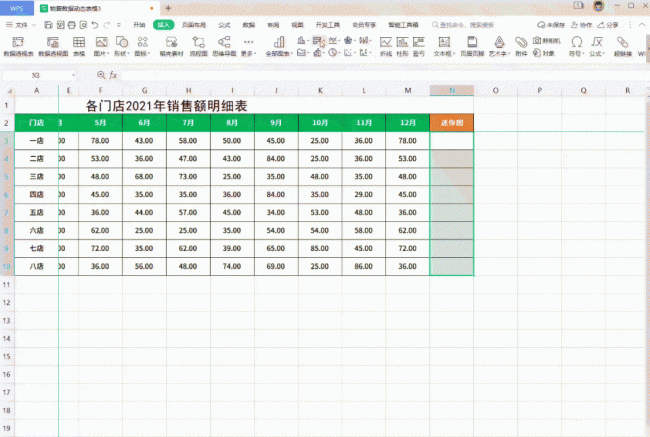Click the 12月 column header cell

407,123
